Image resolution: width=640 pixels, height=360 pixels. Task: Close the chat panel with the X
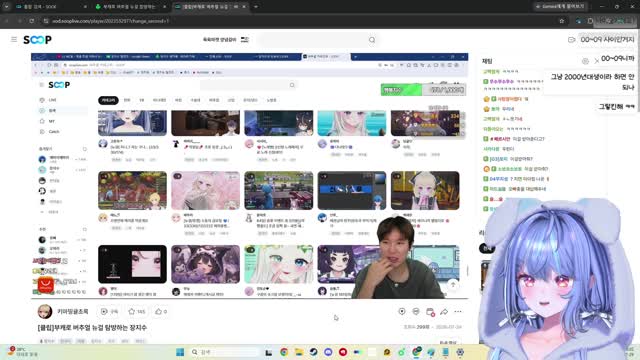point(596,61)
